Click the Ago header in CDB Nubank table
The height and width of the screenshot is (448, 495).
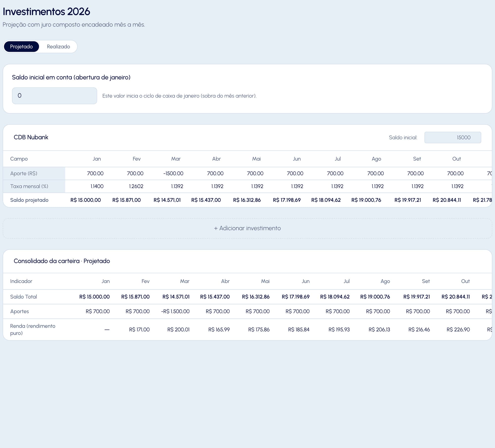point(376,159)
